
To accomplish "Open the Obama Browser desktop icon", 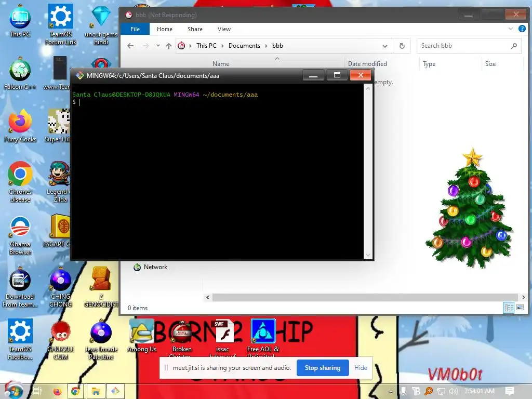I will pos(20,235).
